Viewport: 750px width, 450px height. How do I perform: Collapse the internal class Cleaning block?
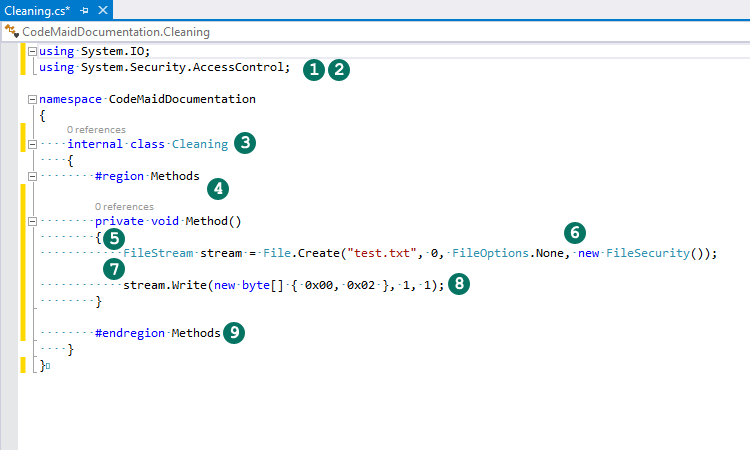(x=32, y=144)
